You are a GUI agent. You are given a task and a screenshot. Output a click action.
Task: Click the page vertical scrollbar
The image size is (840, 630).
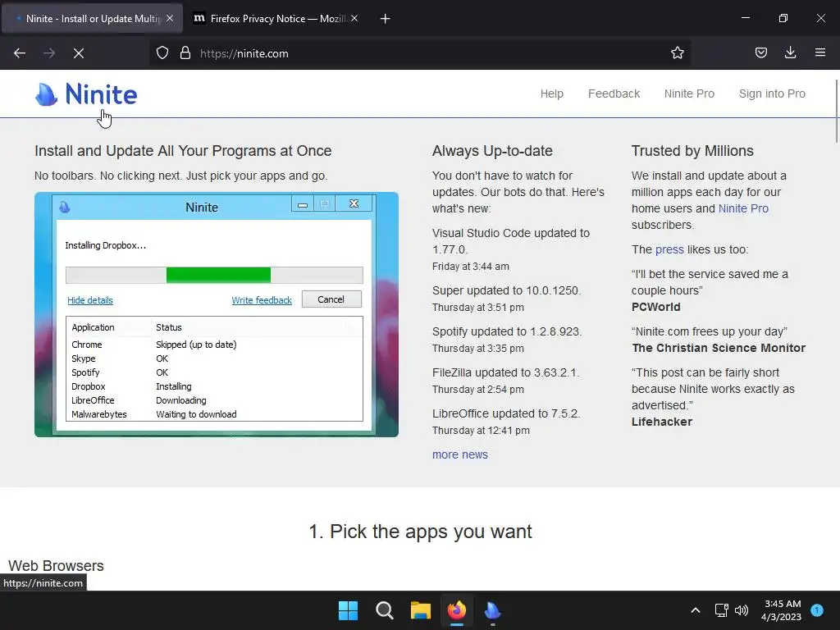(x=836, y=112)
